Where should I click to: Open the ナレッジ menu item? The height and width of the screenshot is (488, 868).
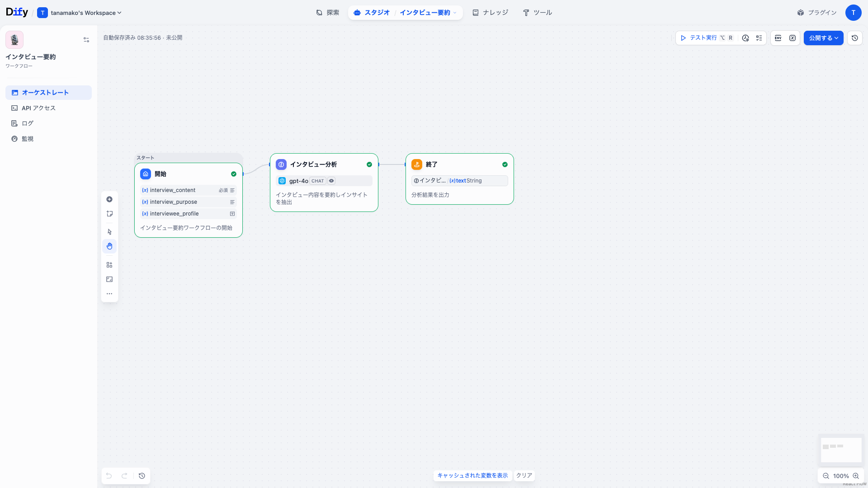pos(490,13)
